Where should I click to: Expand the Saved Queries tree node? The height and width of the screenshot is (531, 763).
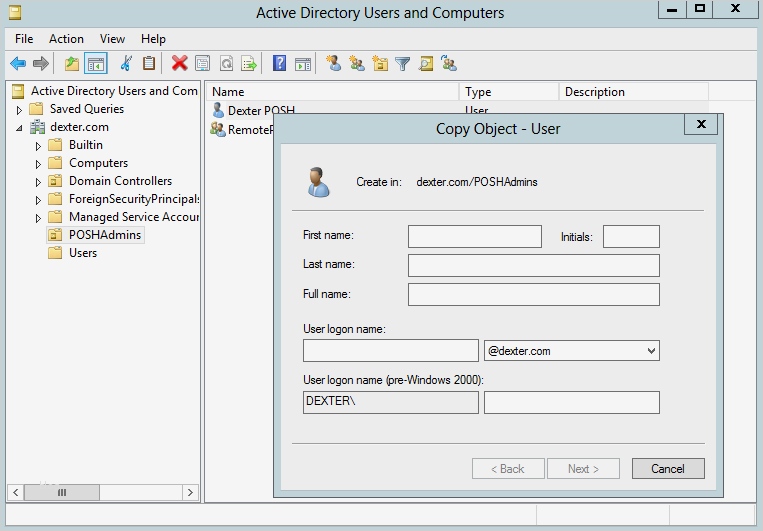coord(19,109)
